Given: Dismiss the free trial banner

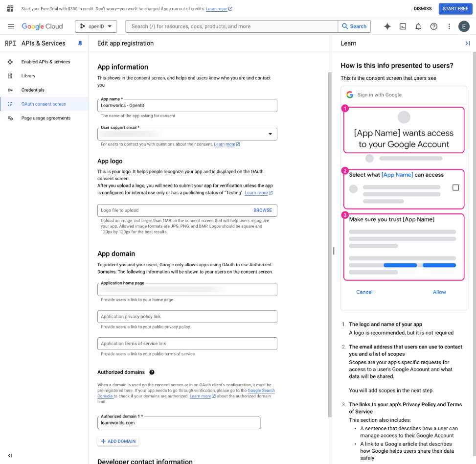Looking at the screenshot, I should [x=423, y=9].
